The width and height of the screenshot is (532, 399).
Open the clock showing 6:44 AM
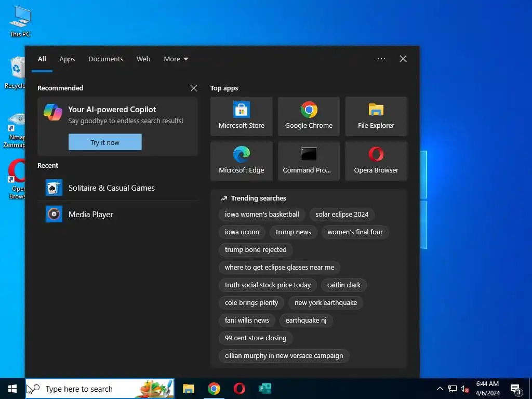487,389
